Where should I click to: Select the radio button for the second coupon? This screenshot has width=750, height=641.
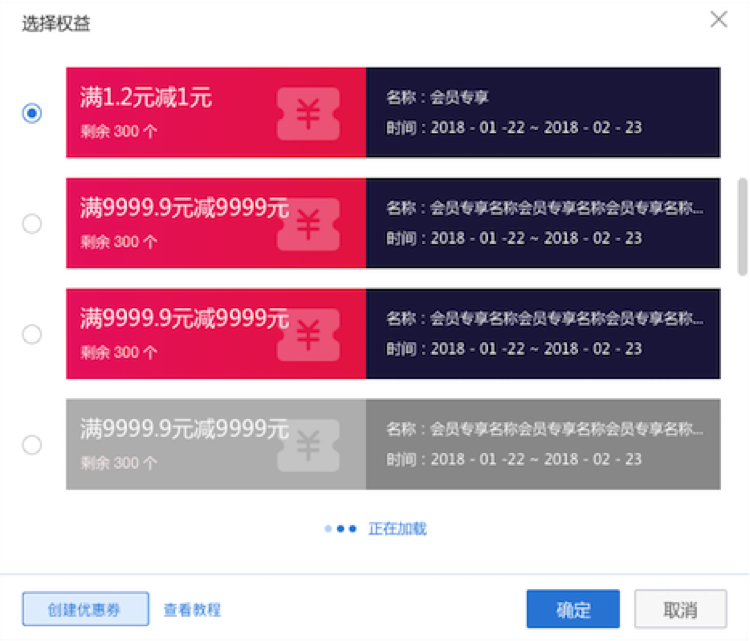pyautogui.click(x=32, y=224)
